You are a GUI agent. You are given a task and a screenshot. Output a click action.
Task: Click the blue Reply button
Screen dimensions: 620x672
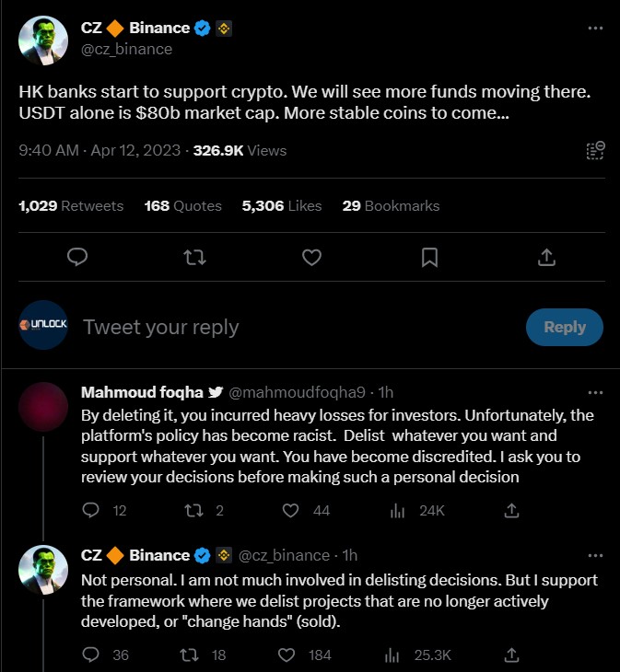pyautogui.click(x=564, y=327)
